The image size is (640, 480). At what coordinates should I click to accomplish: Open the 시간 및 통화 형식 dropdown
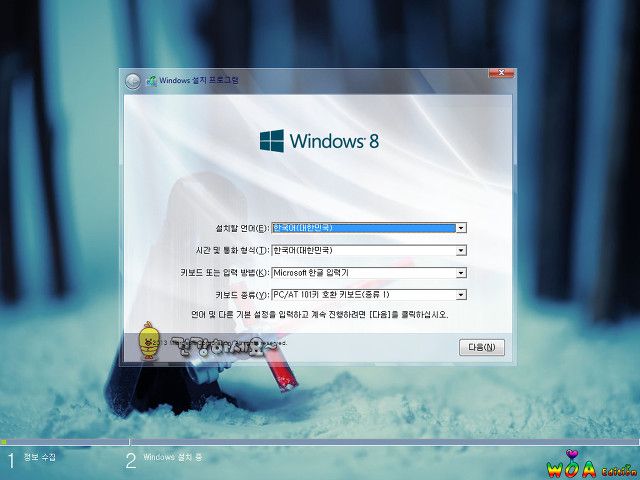click(461, 250)
